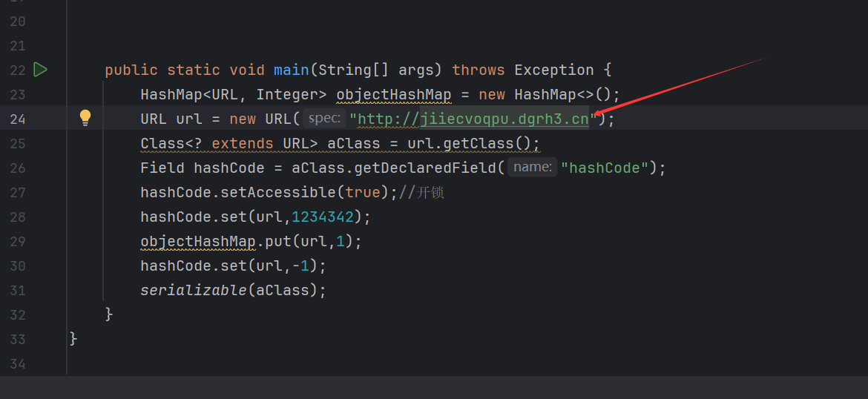Image resolution: width=868 pixels, height=399 pixels.
Task: Click line number 31 in the gutter
Action: (18, 290)
